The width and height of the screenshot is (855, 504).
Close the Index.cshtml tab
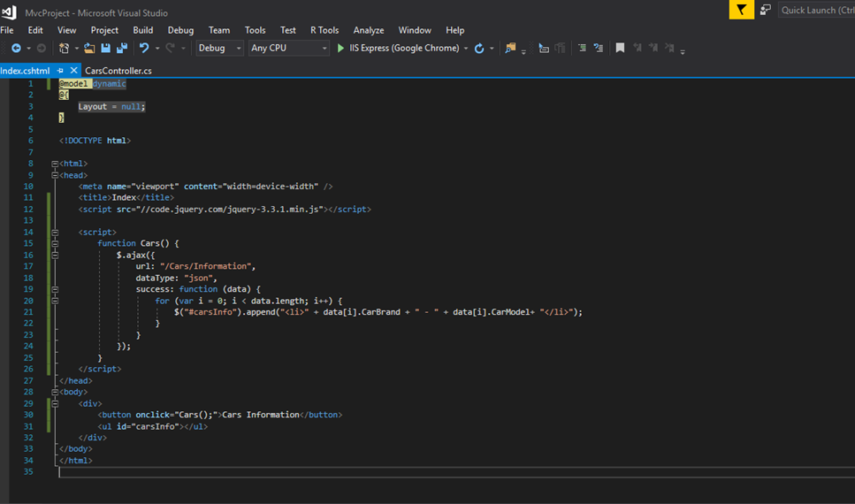pyautogui.click(x=73, y=71)
